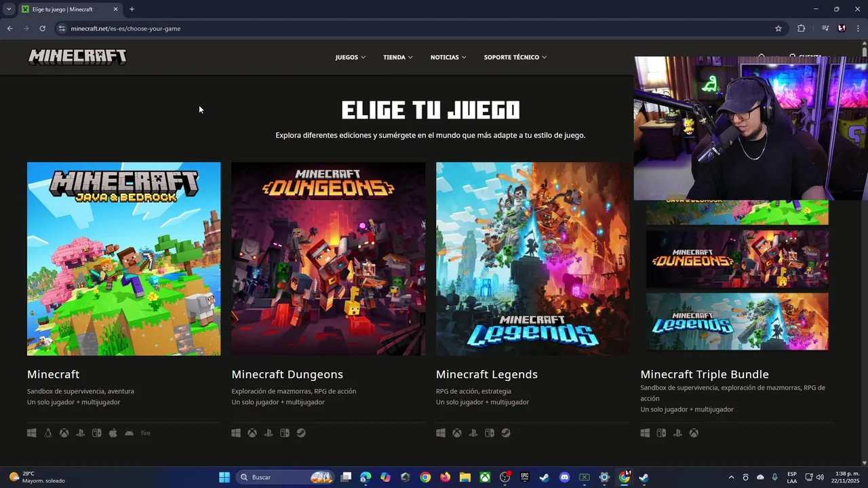
Task: Click the PlayStation icon under Minecraft Triple Bundle
Action: (x=677, y=433)
